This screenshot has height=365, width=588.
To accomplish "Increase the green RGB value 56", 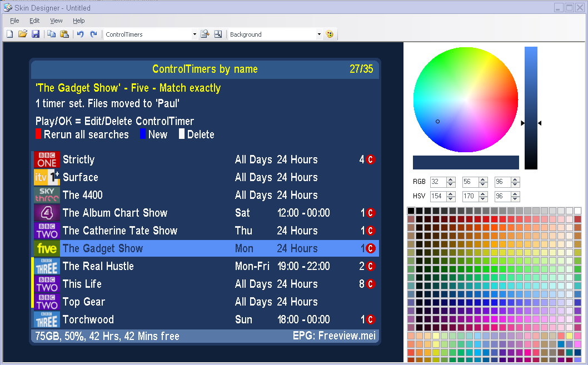I will pos(483,179).
